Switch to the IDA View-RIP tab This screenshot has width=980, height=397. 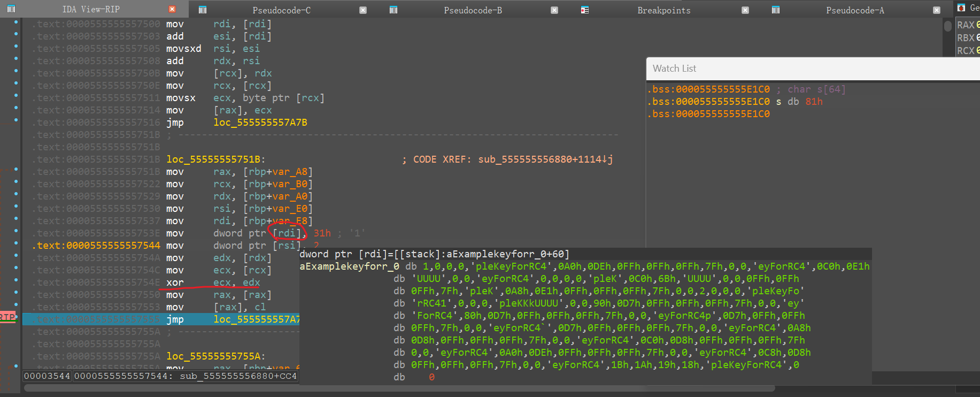pyautogui.click(x=91, y=9)
